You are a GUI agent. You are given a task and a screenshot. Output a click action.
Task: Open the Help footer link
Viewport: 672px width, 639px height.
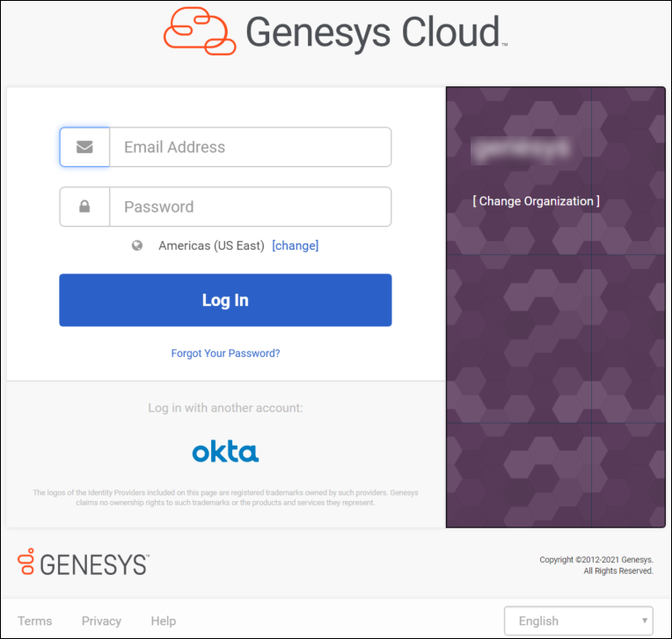(x=164, y=621)
